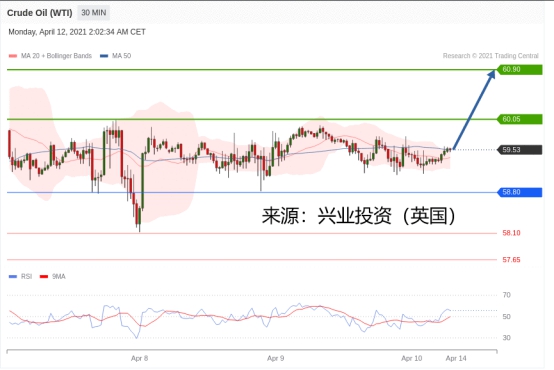Click the Crude Oil (WTI) title
Screen dimensions: 554x370
(x=40, y=13)
